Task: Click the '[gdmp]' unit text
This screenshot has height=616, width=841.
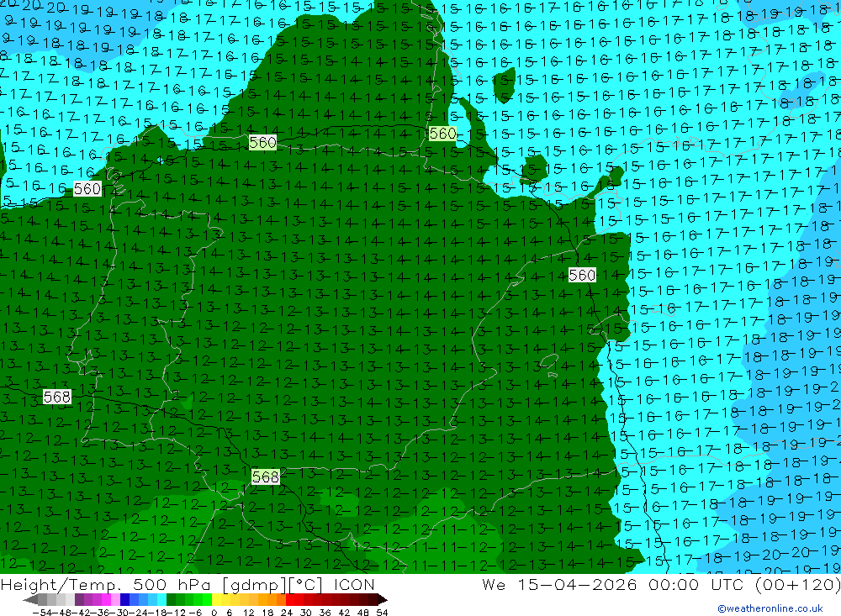Action: 252,585
